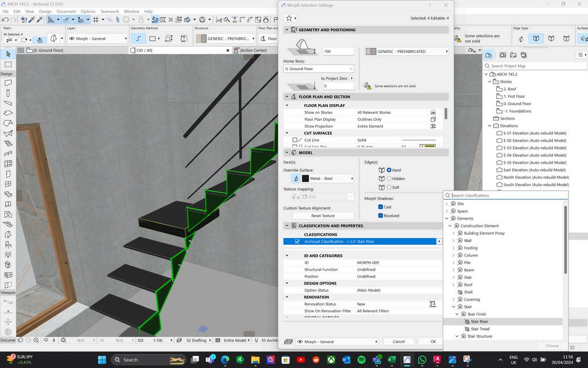This screenshot has width=588, height=368.
Task: Select the Marquee tool in toolbox
Action: (x=8, y=64)
